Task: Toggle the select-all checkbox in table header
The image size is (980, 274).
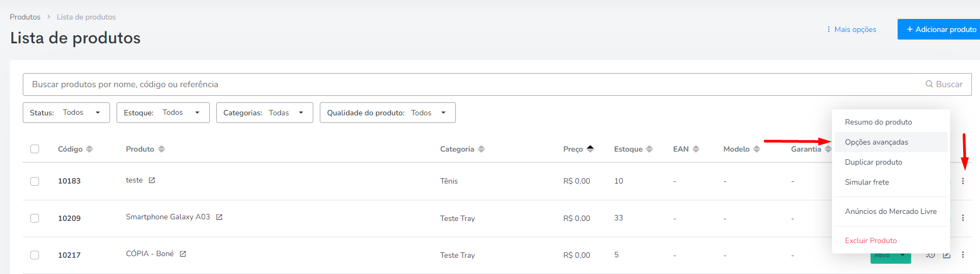Action: pos(35,149)
